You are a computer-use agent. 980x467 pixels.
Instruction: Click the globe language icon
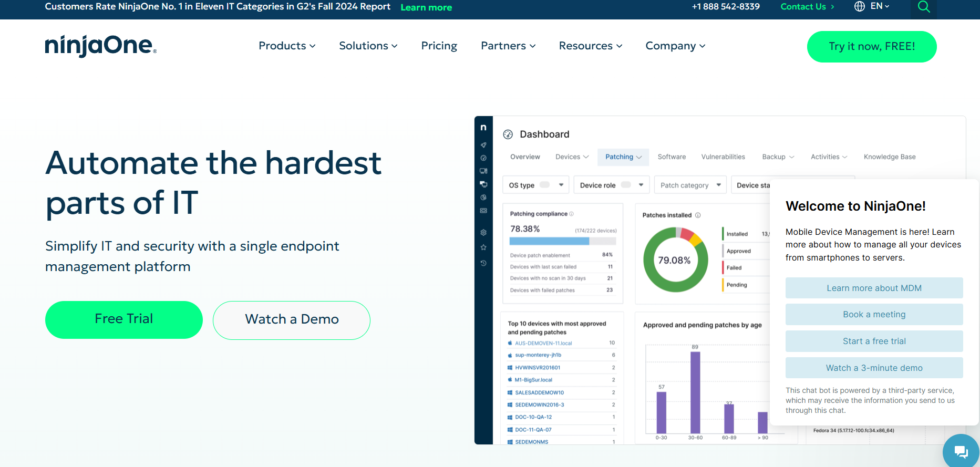click(860, 6)
